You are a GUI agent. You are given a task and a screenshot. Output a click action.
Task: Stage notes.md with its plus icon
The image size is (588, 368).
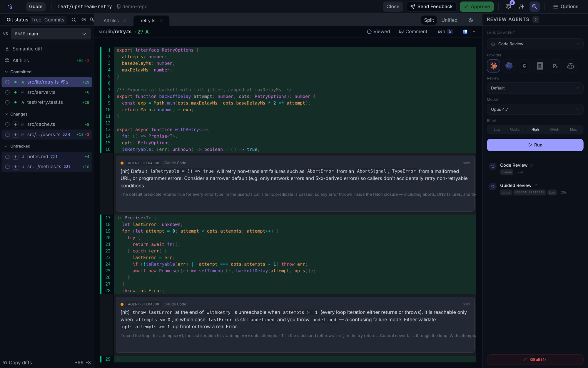(x=16, y=157)
